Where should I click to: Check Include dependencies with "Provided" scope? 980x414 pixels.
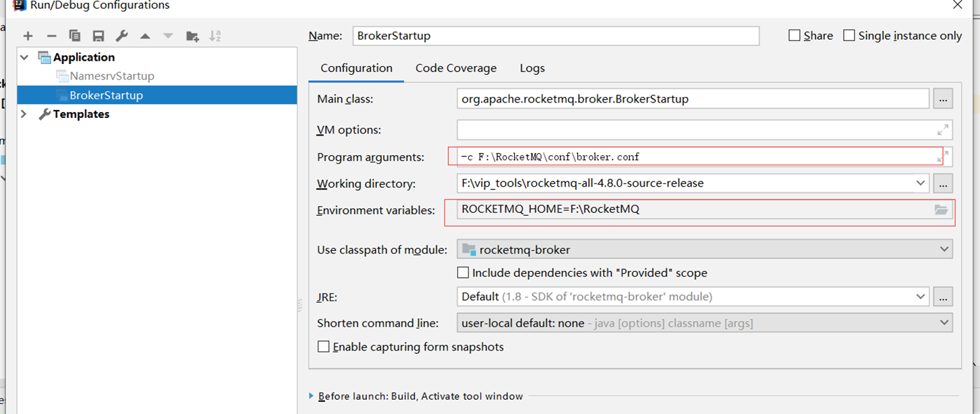[x=463, y=273]
